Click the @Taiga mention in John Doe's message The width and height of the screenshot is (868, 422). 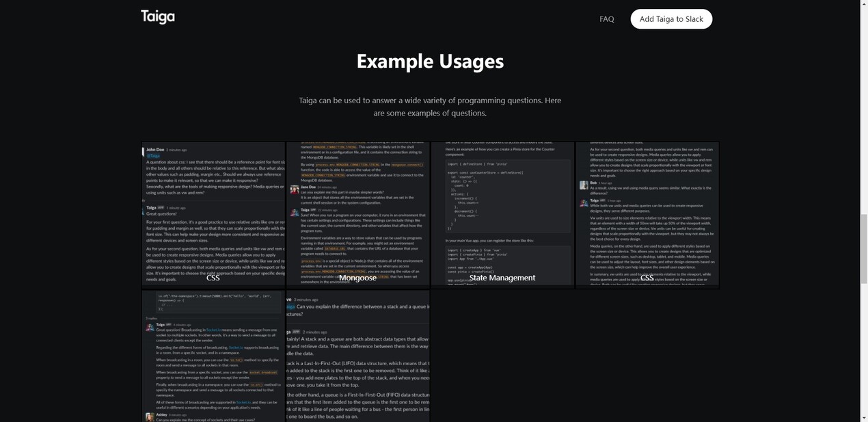click(x=153, y=156)
